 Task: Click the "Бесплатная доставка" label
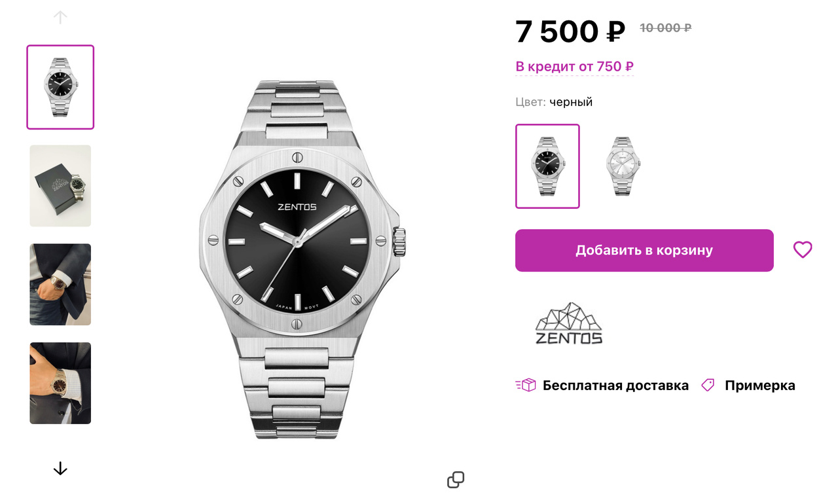(615, 386)
